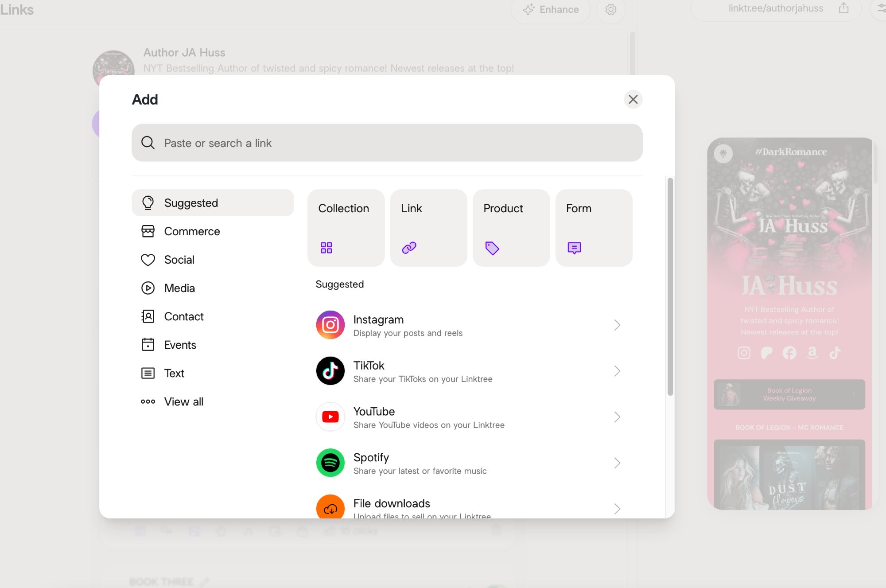The width and height of the screenshot is (886, 588).
Task: Choose the Product tag card
Action: click(511, 228)
